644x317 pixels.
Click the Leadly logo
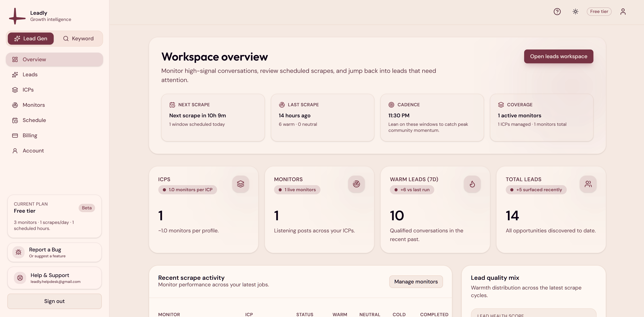(x=17, y=16)
